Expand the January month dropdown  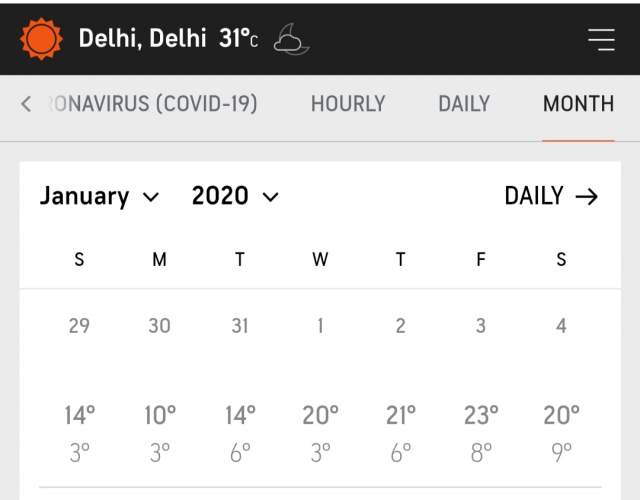(x=99, y=196)
